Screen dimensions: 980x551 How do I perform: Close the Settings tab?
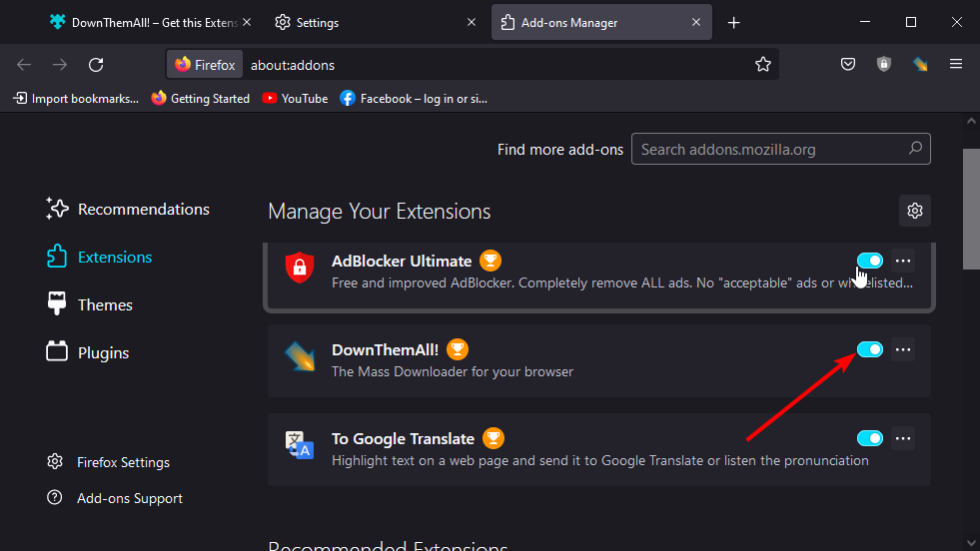pyautogui.click(x=472, y=23)
